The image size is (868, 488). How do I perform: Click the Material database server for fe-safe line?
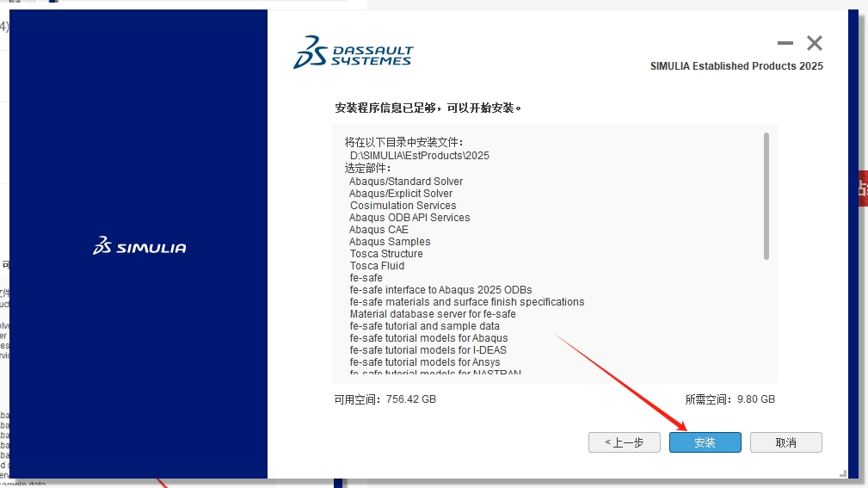(433, 314)
